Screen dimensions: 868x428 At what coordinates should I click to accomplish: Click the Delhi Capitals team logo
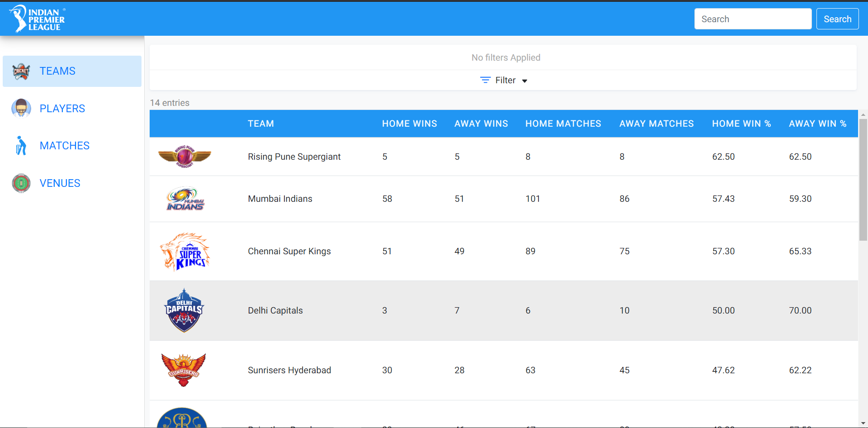184,310
